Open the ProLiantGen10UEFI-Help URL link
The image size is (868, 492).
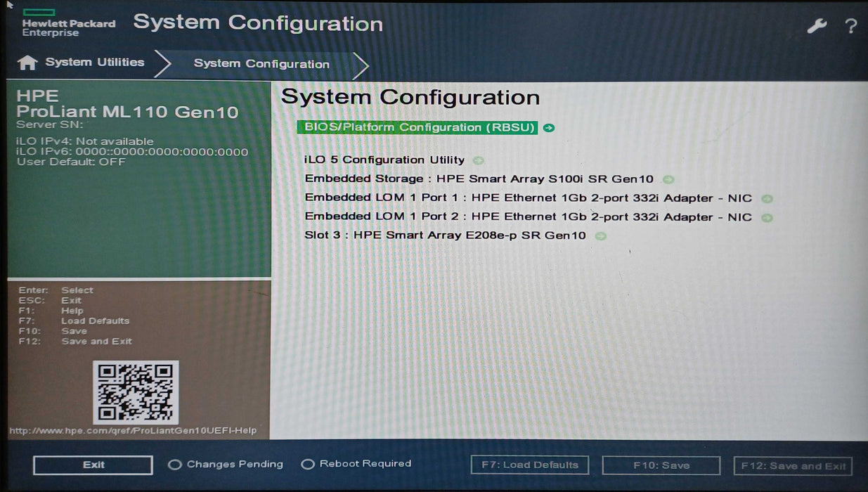[x=133, y=431]
